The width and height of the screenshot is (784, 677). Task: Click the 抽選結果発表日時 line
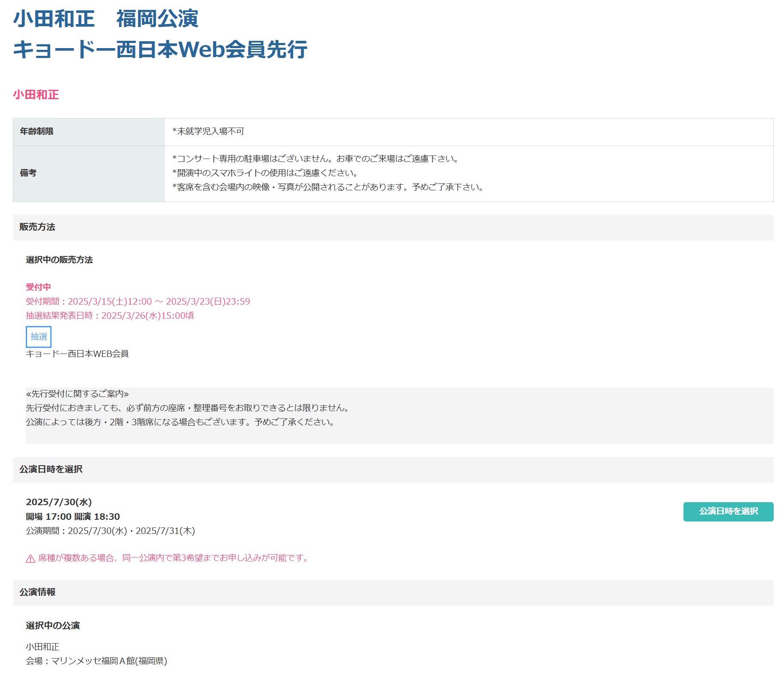110,316
